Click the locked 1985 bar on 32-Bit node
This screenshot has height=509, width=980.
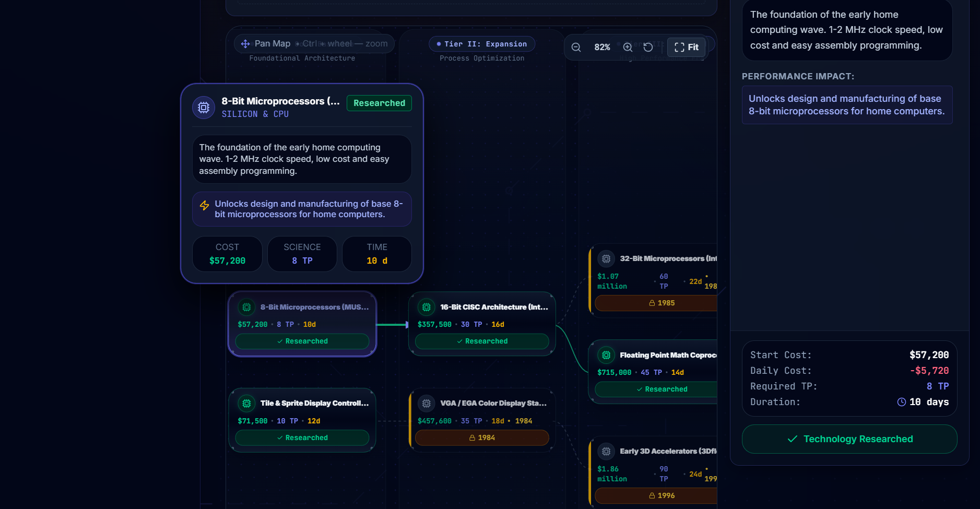coord(656,303)
